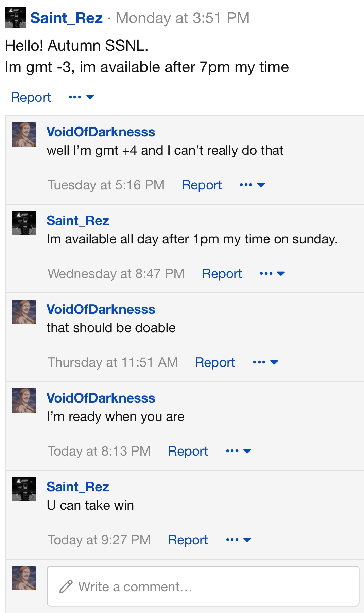
Task: Open more options for Thursday 11:51 AM comment
Action: [265, 362]
